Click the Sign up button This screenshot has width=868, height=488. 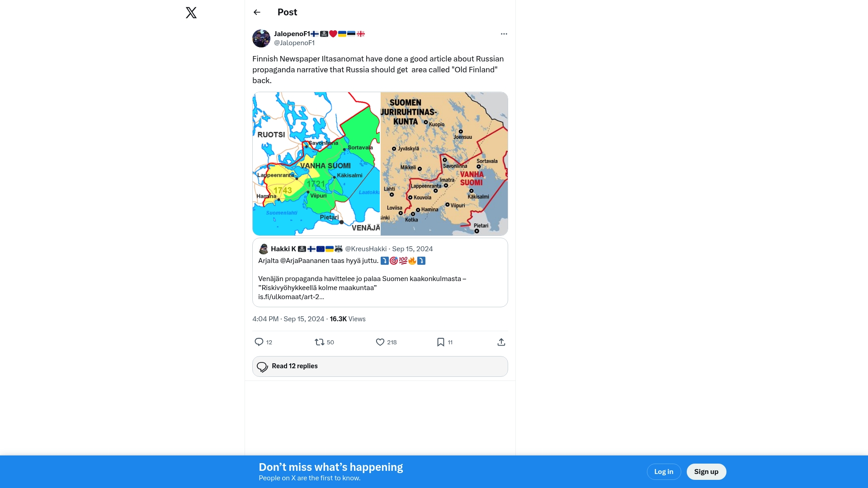[706, 472]
